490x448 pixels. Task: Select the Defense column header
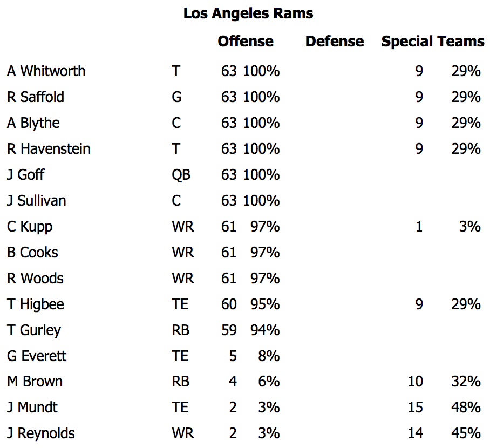click(x=335, y=41)
